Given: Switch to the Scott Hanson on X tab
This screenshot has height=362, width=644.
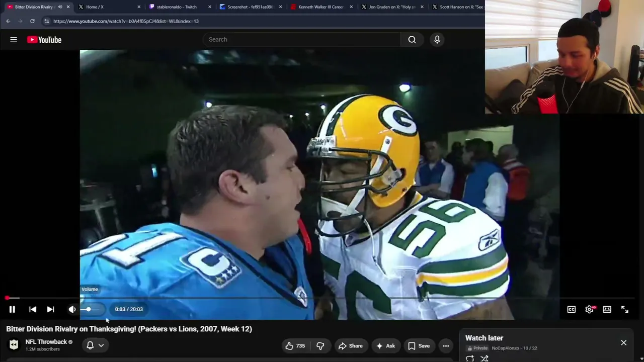Looking at the screenshot, I should [458, 7].
